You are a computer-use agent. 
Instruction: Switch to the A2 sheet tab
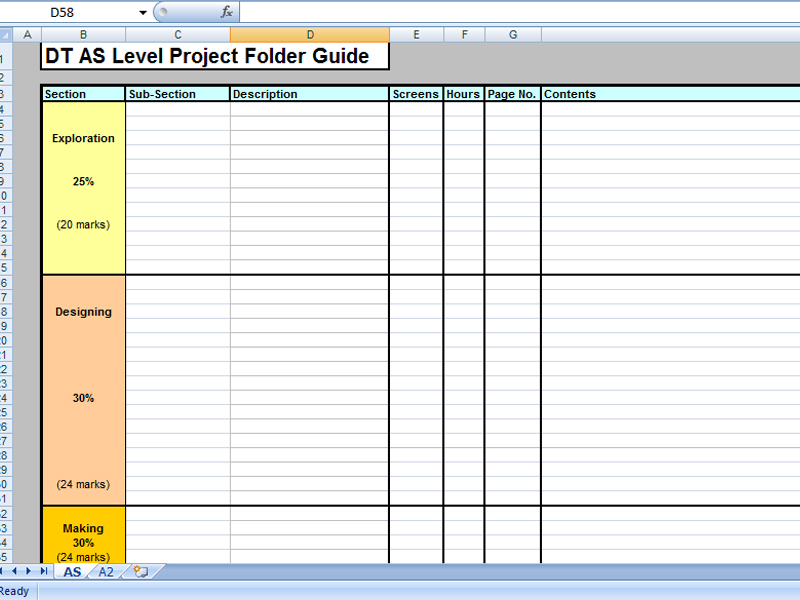(106, 572)
